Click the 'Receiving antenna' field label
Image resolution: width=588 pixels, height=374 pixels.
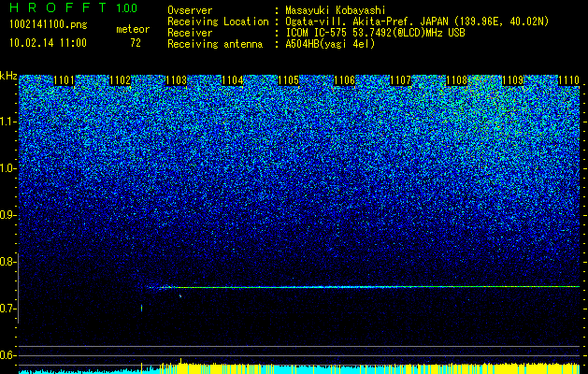tap(215, 44)
